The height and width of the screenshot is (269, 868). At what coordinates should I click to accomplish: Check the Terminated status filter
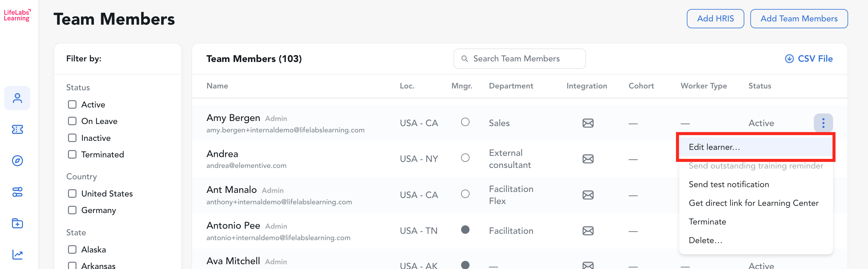[72, 155]
